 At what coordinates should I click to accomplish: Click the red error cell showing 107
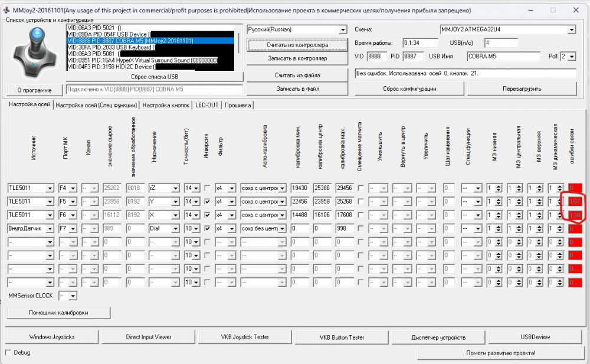[575, 201]
